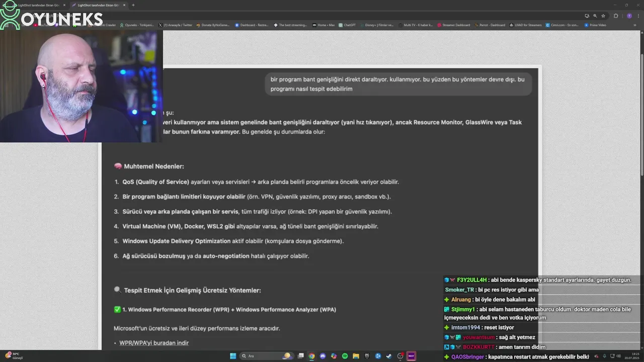Open 'The best streaming' bookmark
The height and width of the screenshot is (362, 644).
(290, 25)
